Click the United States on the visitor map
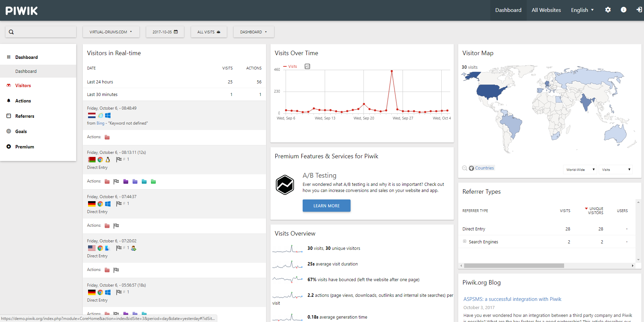The image size is (644, 322). pyautogui.click(x=491, y=91)
